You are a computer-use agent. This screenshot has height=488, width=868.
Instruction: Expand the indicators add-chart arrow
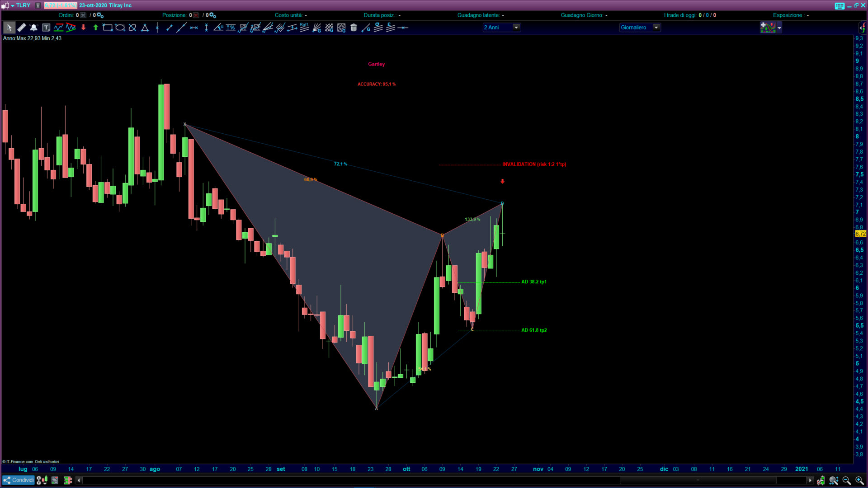pos(779,28)
